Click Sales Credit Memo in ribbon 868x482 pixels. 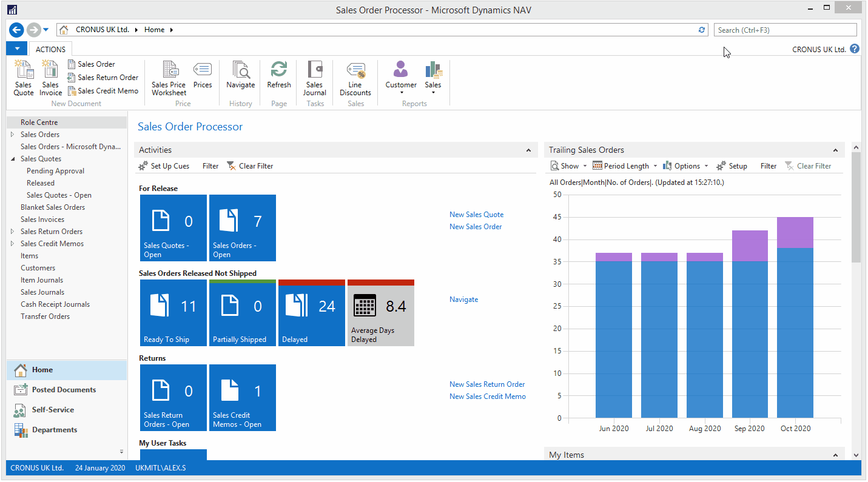(x=103, y=91)
